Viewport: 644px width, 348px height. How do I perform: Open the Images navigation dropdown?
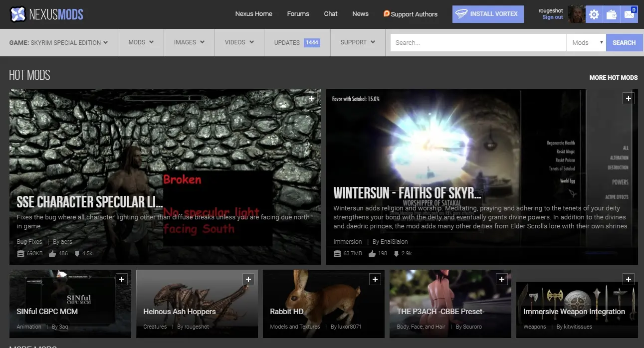[x=190, y=42]
